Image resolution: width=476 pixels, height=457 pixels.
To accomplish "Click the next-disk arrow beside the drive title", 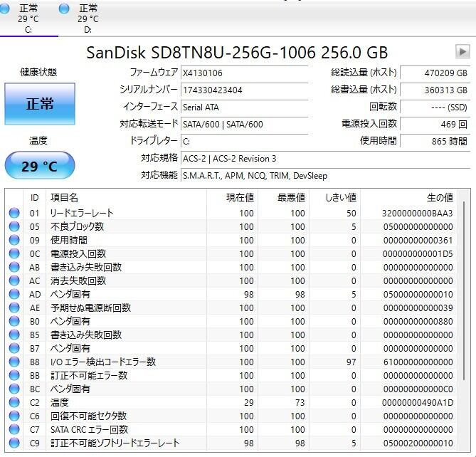I will click(x=462, y=51).
